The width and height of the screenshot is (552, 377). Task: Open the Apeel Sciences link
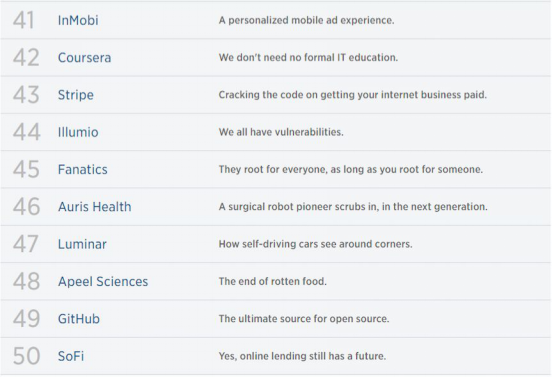103,282
